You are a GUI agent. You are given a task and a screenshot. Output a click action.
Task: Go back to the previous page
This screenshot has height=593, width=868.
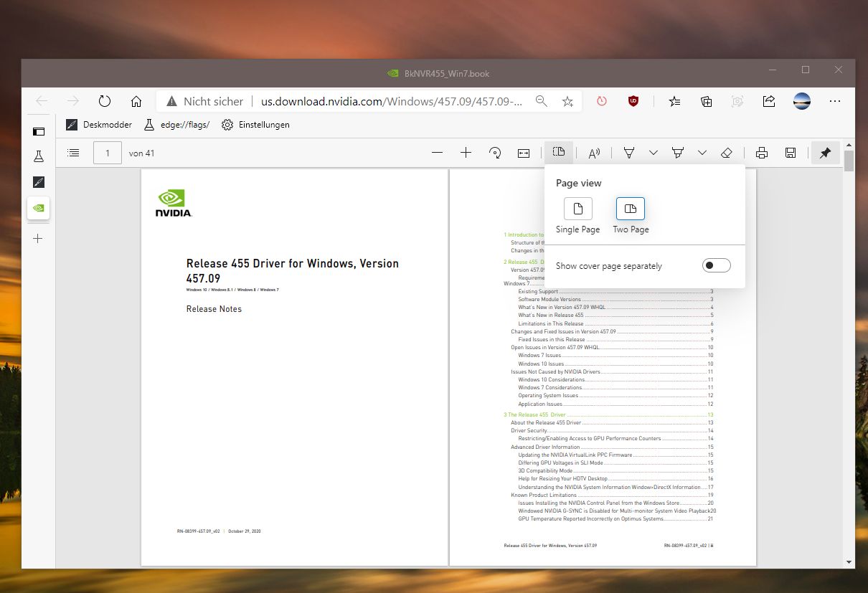coord(42,102)
